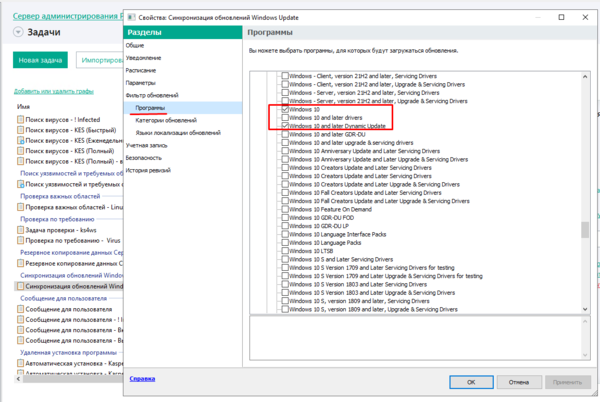Close the properties dialog window
The height and width of the screenshot is (402, 600).
(x=585, y=17)
